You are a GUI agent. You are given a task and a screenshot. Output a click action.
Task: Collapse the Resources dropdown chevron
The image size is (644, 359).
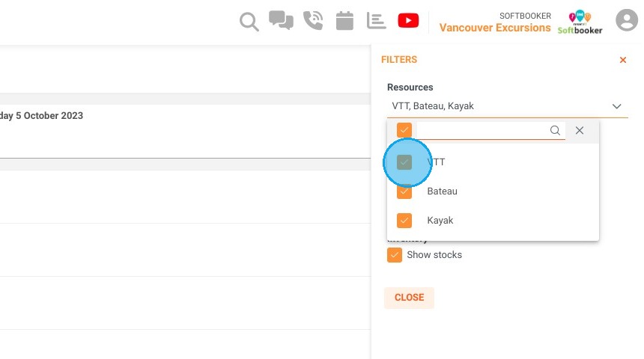(x=616, y=106)
